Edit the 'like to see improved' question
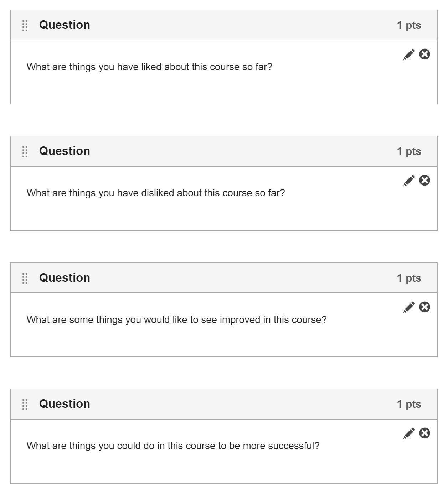Viewport: 448px width, 500px height. [x=409, y=307]
